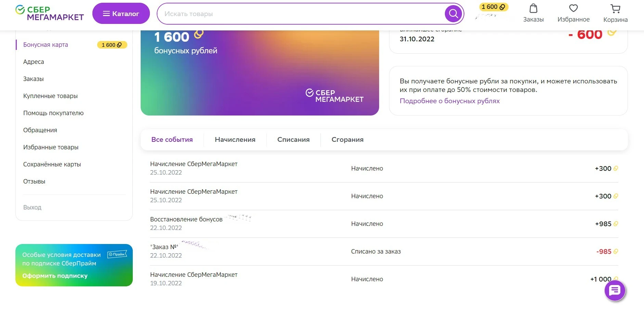
Task: Click the Особые условия доставки СберПрайм banner
Action: pyautogui.click(x=74, y=265)
